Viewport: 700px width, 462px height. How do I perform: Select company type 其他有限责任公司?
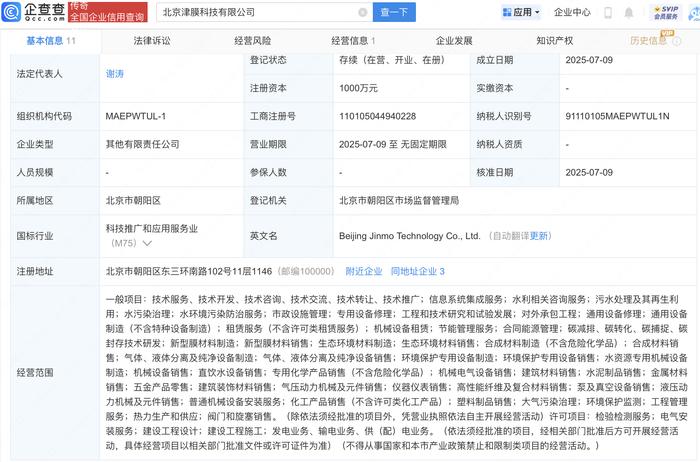click(x=142, y=145)
